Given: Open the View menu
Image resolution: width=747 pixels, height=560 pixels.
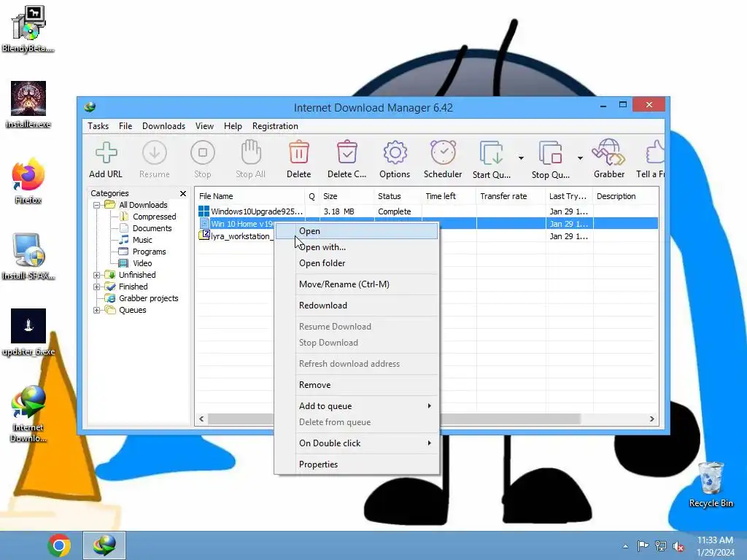Looking at the screenshot, I should [x=204, y=126].
